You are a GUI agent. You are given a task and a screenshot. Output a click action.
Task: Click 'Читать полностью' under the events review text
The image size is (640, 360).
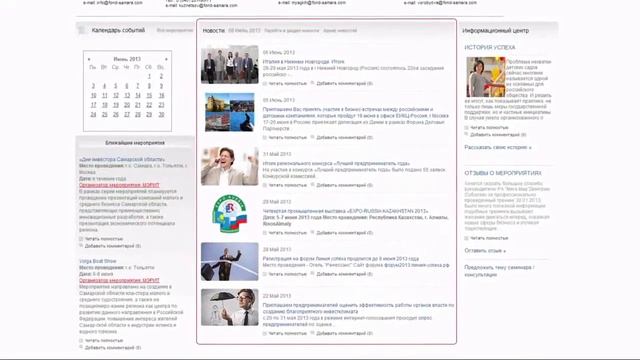(489, 238)
